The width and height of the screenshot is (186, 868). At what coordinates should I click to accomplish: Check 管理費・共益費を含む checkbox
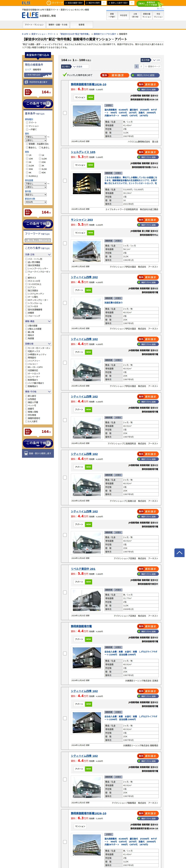27,144
